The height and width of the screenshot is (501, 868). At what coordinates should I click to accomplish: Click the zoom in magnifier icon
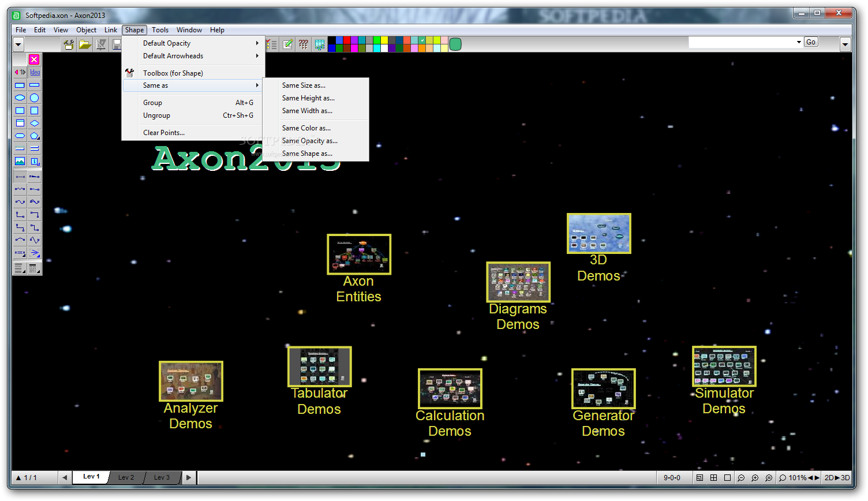[755, 477]
